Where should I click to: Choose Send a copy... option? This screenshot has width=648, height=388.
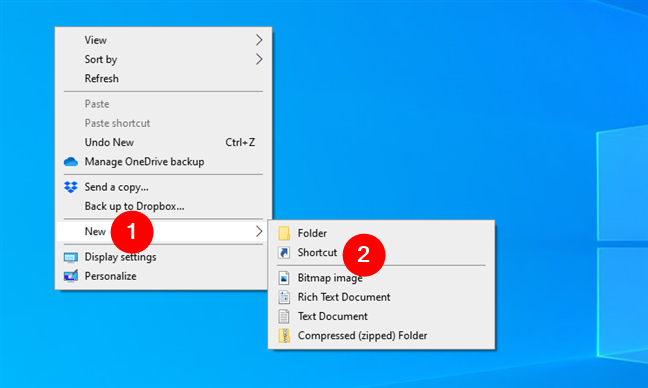(164, 187)
